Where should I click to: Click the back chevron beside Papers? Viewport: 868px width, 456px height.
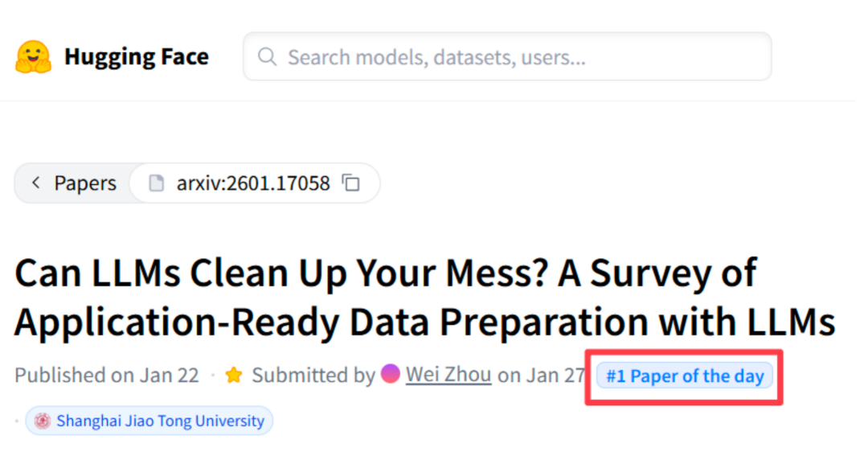coord(35,183)
